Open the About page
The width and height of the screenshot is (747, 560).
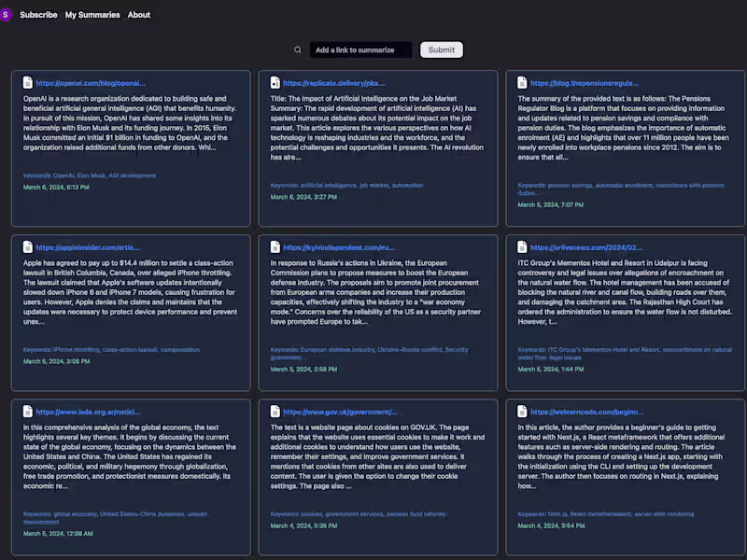click(x=138, y=15)
